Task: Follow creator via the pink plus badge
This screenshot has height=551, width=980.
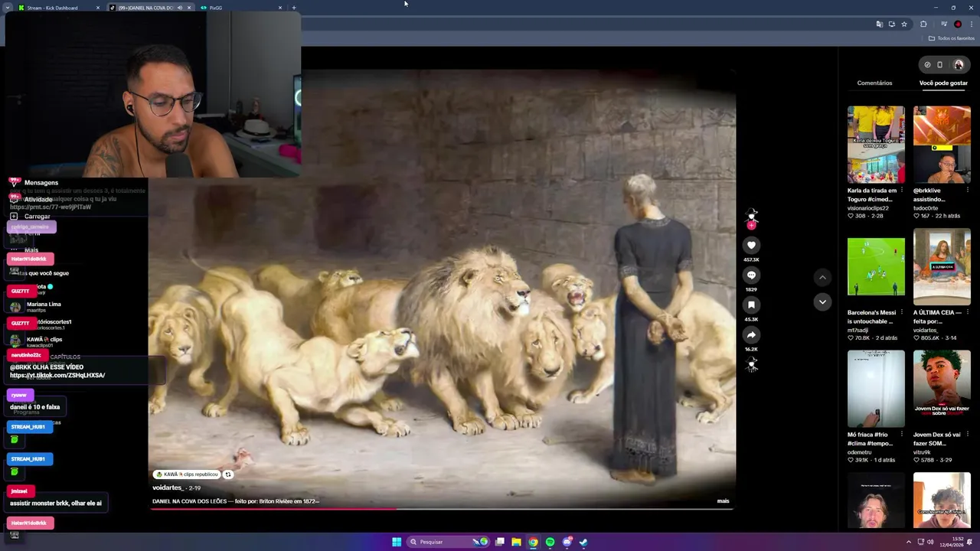Action: [x=751, y=225]
